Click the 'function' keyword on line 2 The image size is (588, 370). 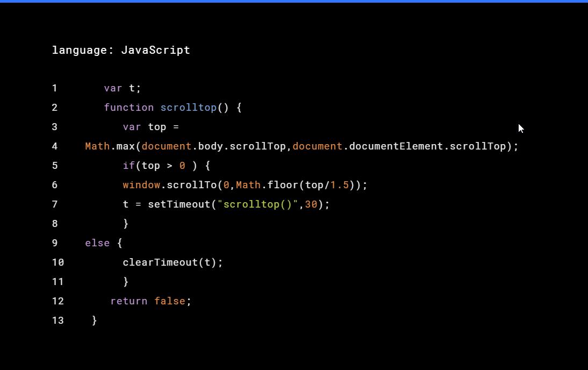tap(128, 108)
